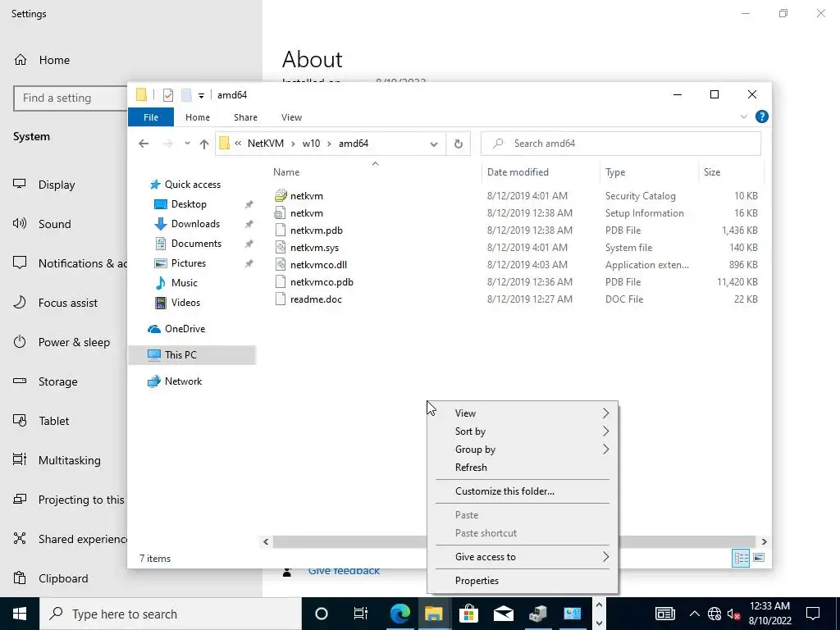This screenshot has height=630, width=840.
Task: Expand Give access to submenu
Action: [x=523, y=557]
